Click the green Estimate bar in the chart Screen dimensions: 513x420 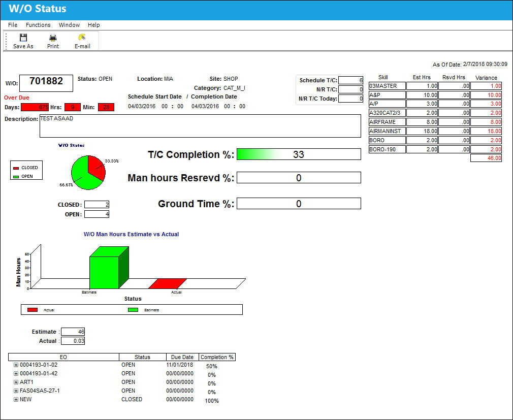104,272
